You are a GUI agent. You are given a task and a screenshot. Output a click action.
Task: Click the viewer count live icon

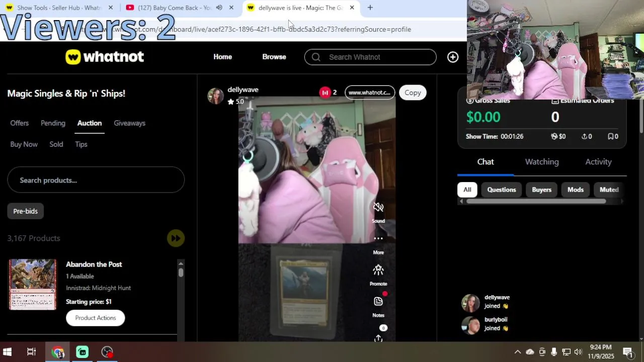[325, 93]
